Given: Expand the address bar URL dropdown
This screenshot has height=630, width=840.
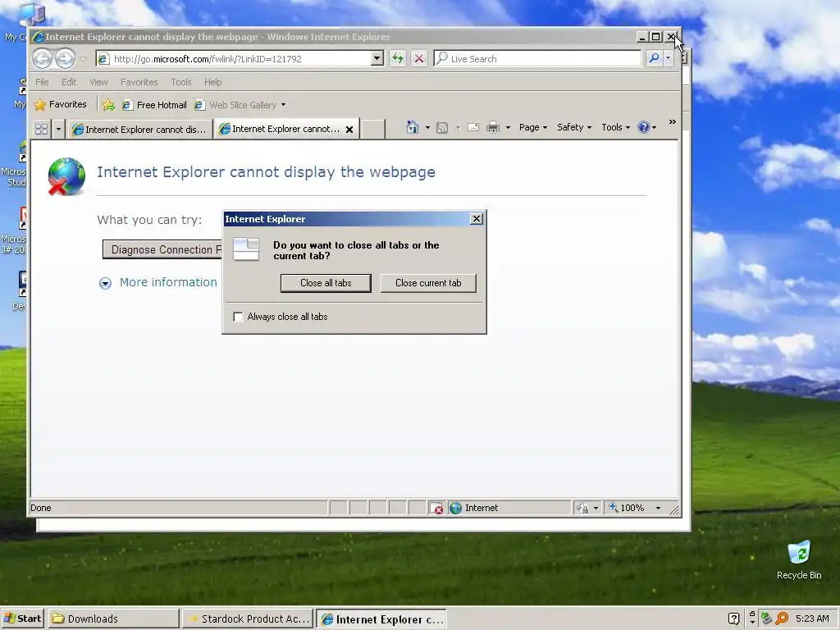Looking at the screenshot, I should pos(377,58).
